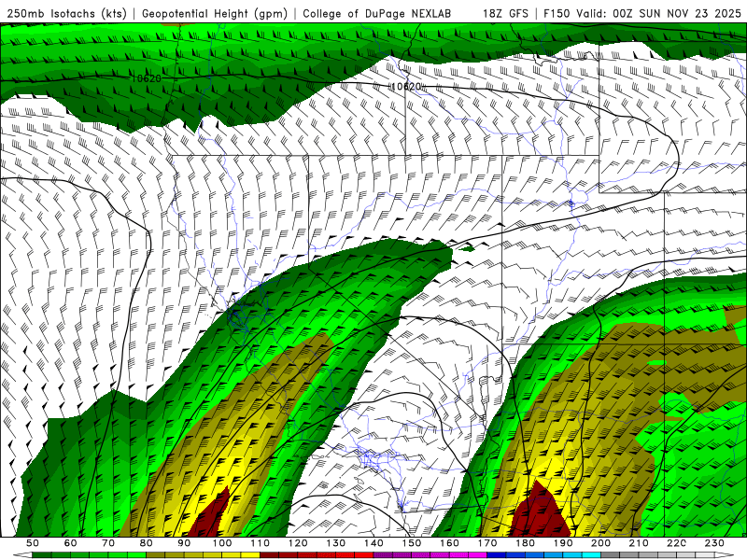Click the bright yellow swatch just before 110
The width and height of the screenshot is (747, 560).
tap(250, 555)
